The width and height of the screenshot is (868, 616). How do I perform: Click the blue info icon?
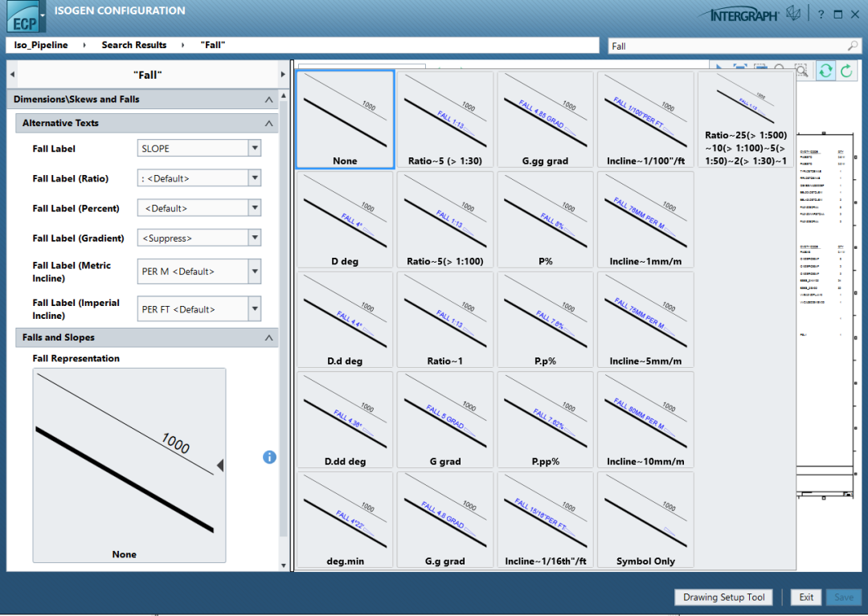pos(269,457)
